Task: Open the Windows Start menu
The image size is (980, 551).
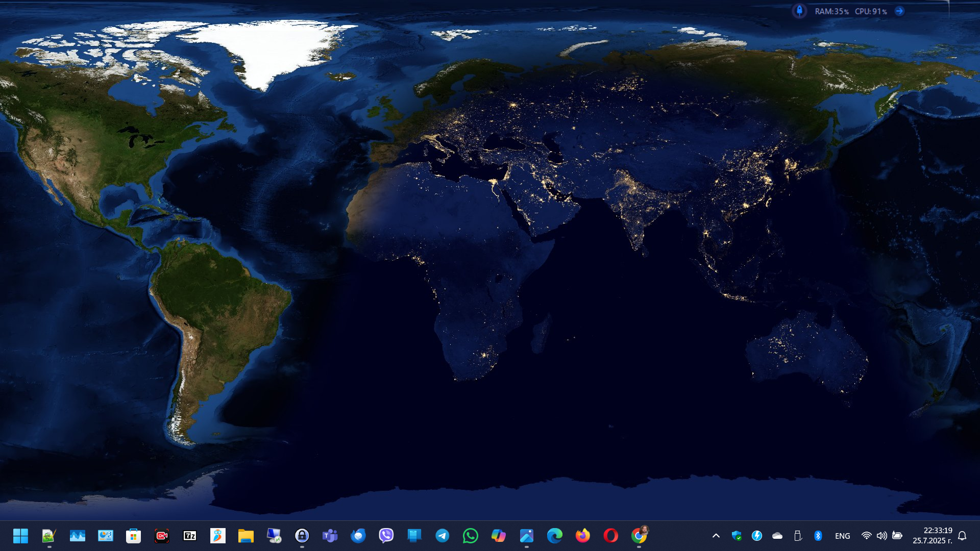Action: point(20,536)
